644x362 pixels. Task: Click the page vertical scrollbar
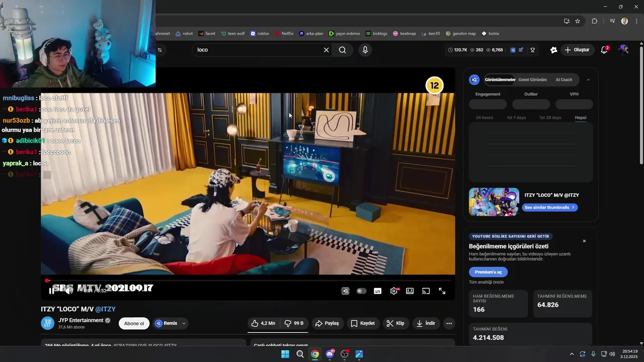tap(641, 105)
